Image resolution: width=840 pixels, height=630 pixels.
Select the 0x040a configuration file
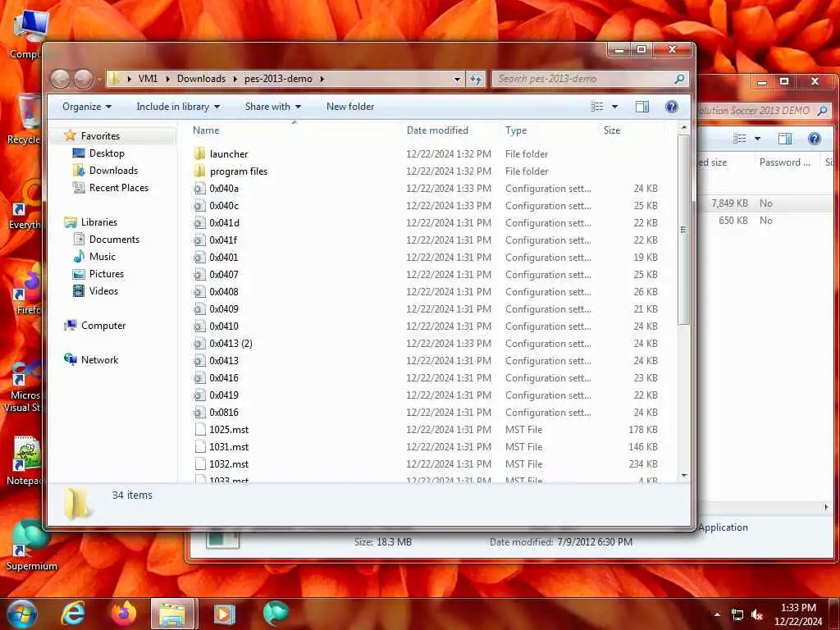click(x=224, y=188)
